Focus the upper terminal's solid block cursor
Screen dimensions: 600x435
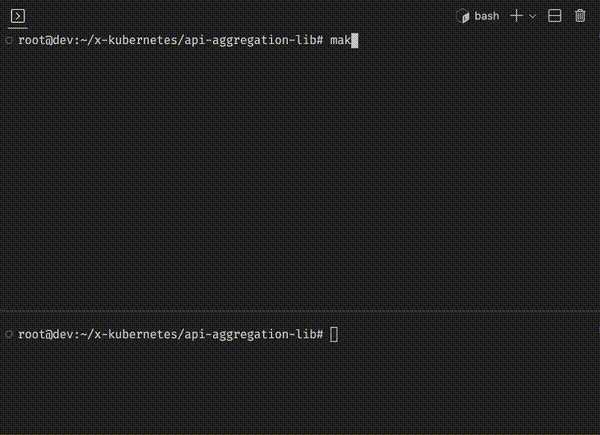(355, 41)
